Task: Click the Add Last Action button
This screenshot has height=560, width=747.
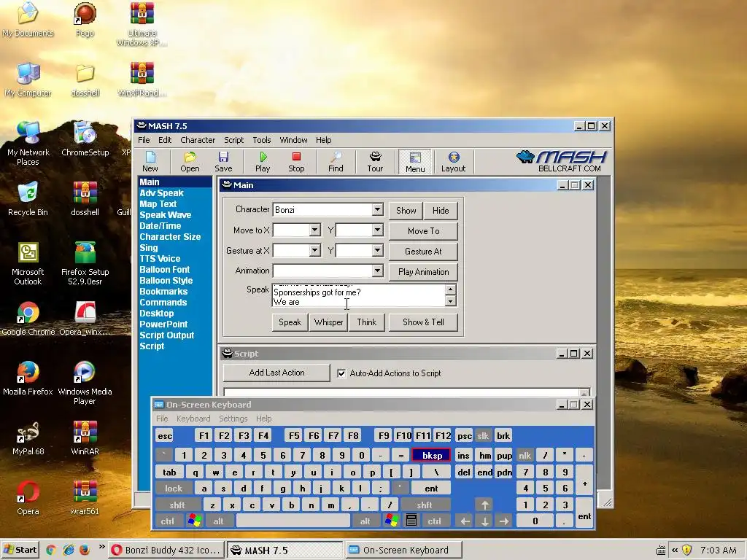Action: (276, 373)
